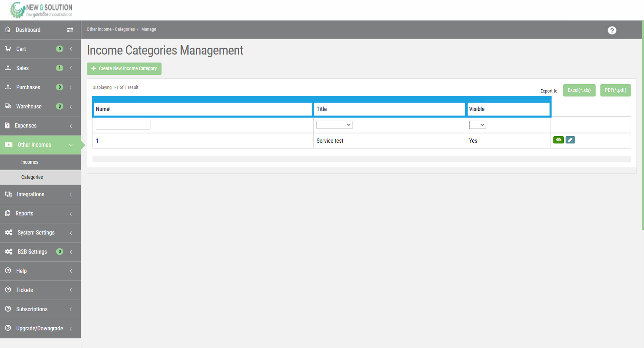Open System Settings gears icon

point(8,232)
